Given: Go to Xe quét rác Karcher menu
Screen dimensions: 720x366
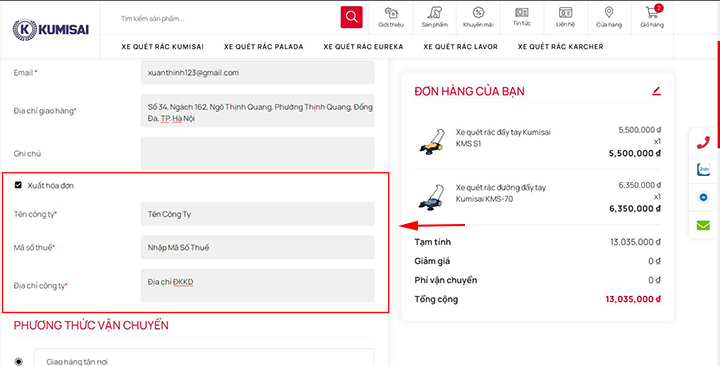Looking at the screenshot, I should click(x=561, y=46).
